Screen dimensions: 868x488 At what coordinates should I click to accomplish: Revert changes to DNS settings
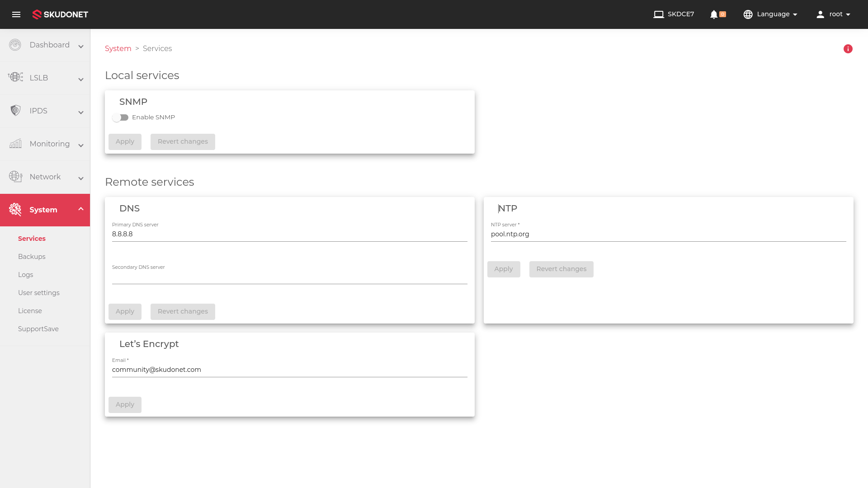[x=183, y=311]
